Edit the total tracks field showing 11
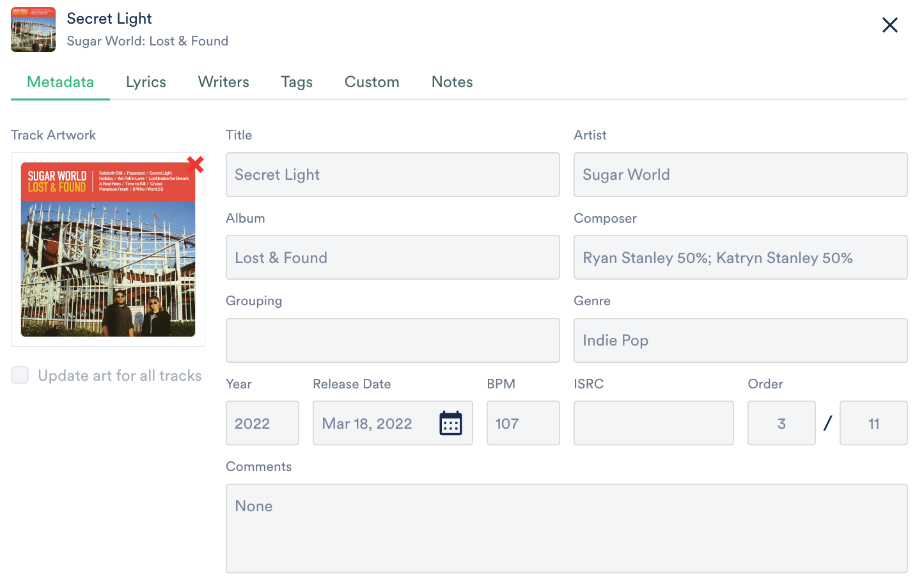 [873, 423]
